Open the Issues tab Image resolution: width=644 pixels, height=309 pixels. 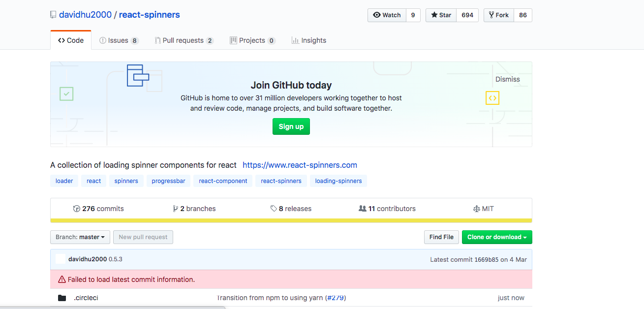119,40
